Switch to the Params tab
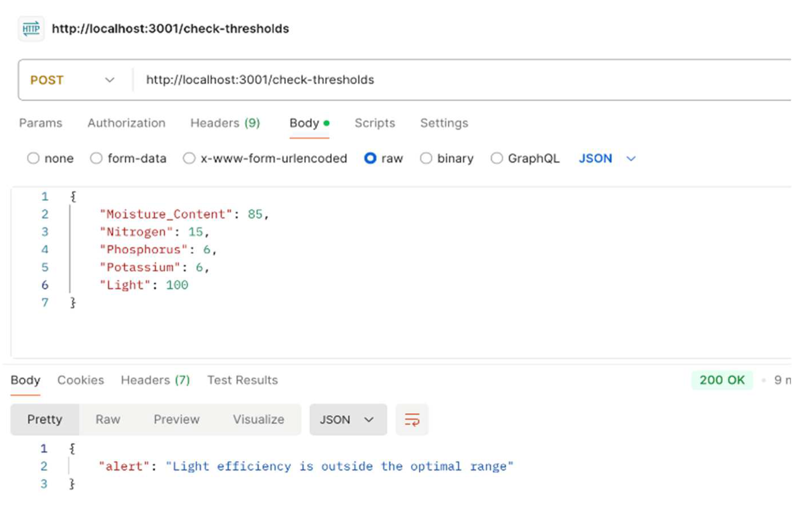The height and width of the screenshot is (520, 812). (41, 123)
